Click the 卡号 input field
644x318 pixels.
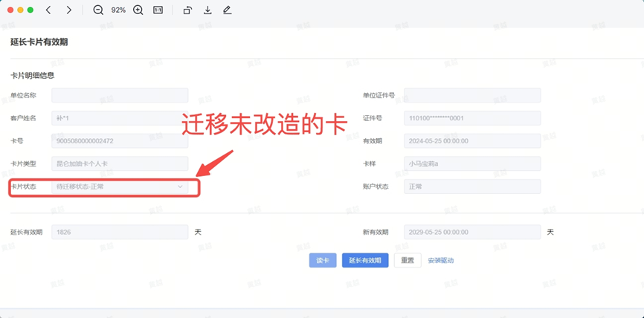click(x=120, y=141)
